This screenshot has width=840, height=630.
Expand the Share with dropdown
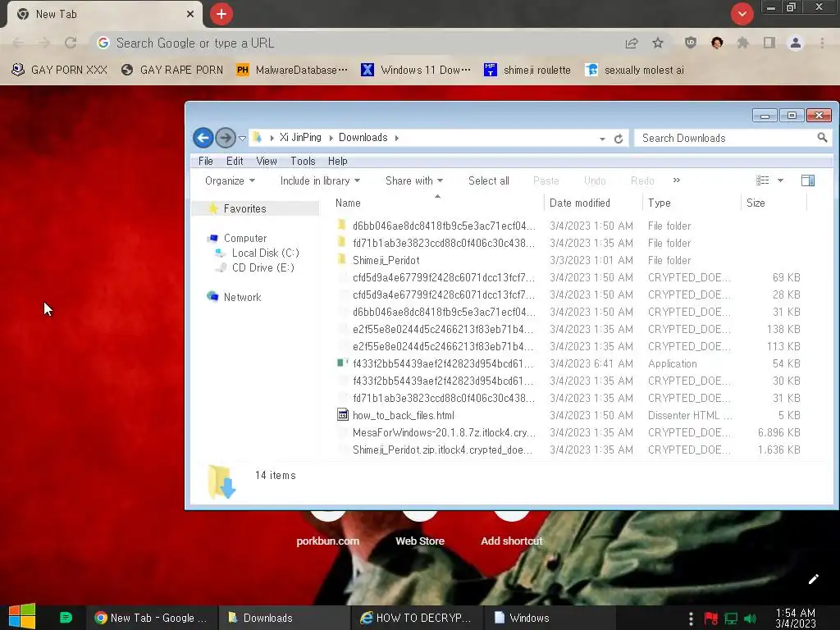414,180
